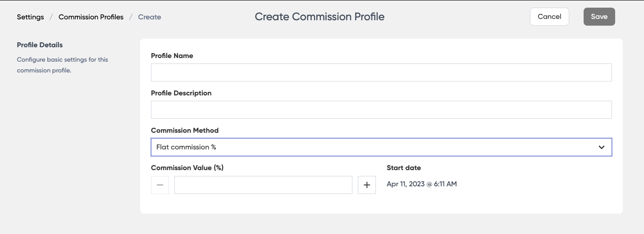Select the Create breadcrumb item

150,17
